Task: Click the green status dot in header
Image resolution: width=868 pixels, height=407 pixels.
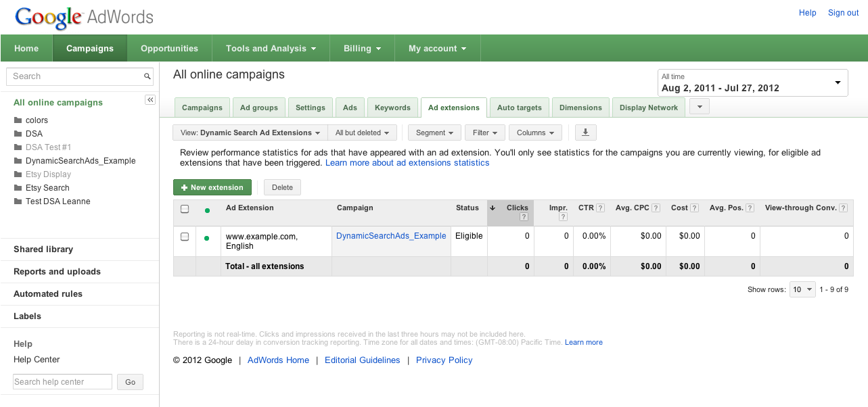Action: pos(207,210)
